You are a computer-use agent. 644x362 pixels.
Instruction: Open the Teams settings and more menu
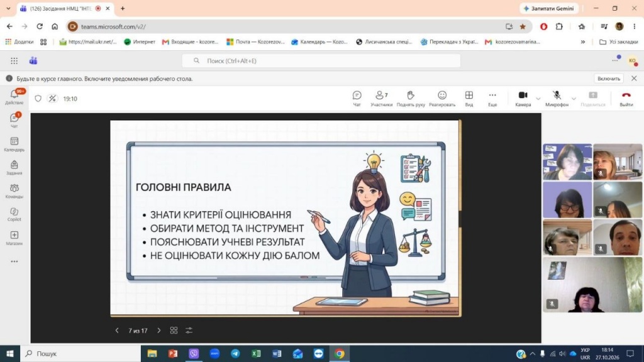[x=615, y=61]
